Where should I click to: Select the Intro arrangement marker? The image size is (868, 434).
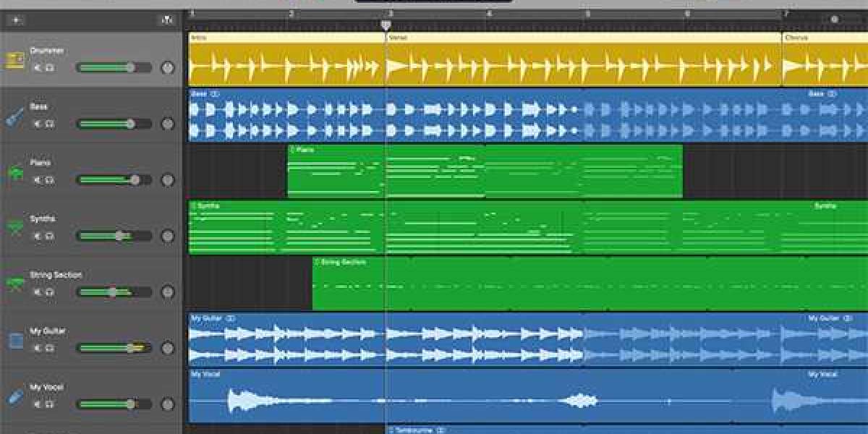coord(286,37)
